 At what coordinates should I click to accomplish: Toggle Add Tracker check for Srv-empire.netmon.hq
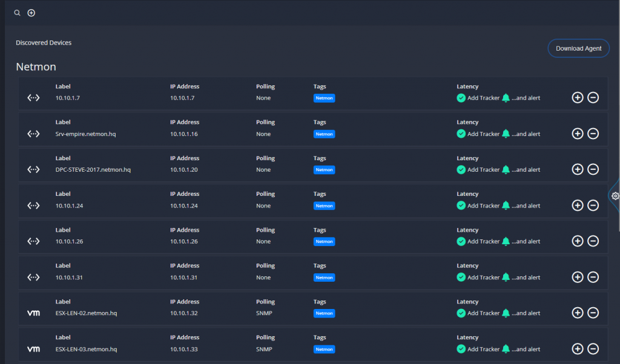461,134
